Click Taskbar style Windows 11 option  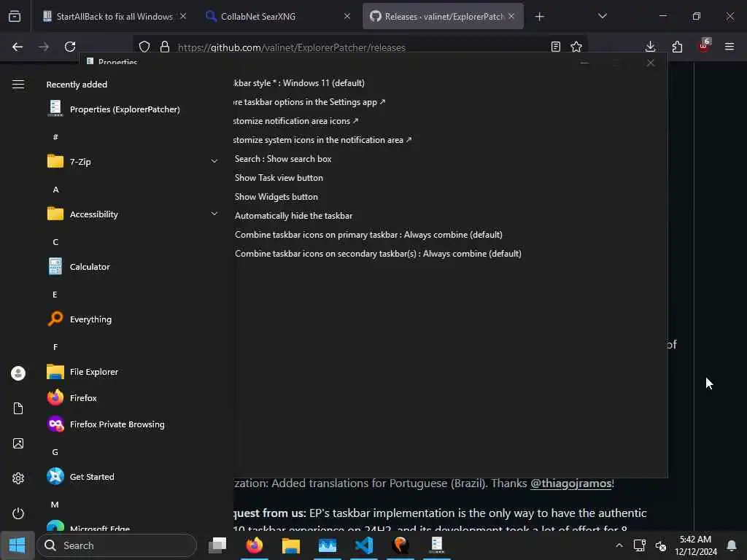pos(299,83)
